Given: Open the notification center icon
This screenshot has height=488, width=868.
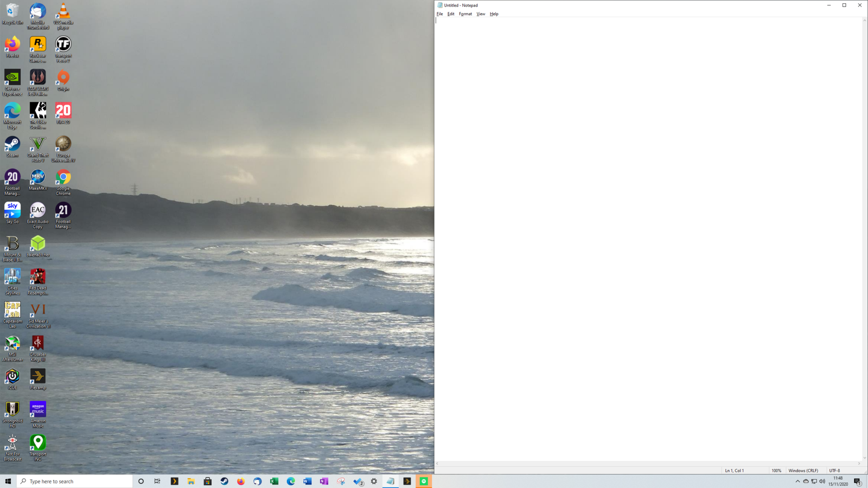Looking at the screenshot, I should (x=857, y=481).
